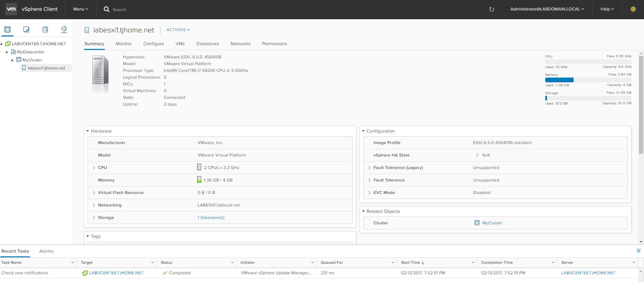Click the Search input field
644x282 pixels.
(x=119, y=10)
